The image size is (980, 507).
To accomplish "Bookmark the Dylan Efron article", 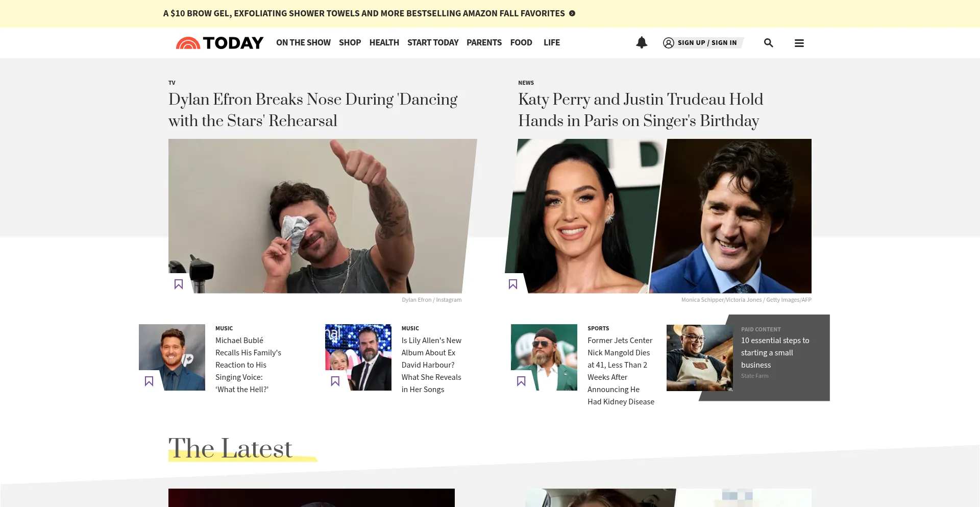I will click(x=179, y=284).
